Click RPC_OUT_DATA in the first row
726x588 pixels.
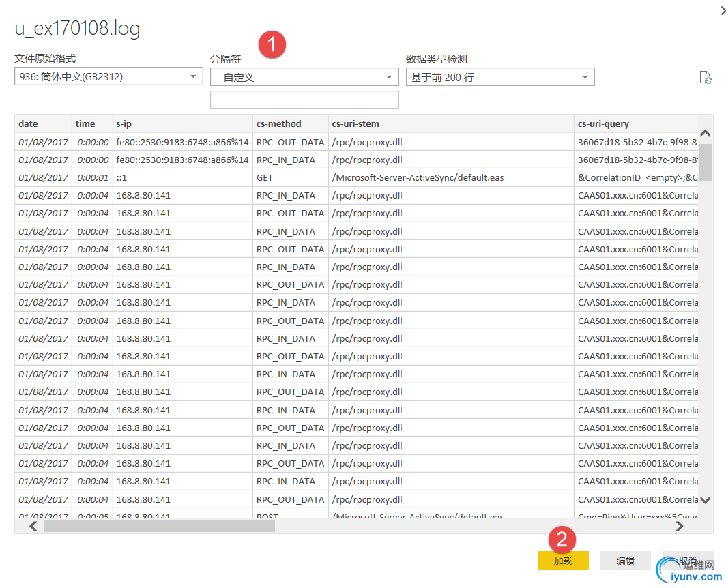pyautogui.click(x=290, y=142)
